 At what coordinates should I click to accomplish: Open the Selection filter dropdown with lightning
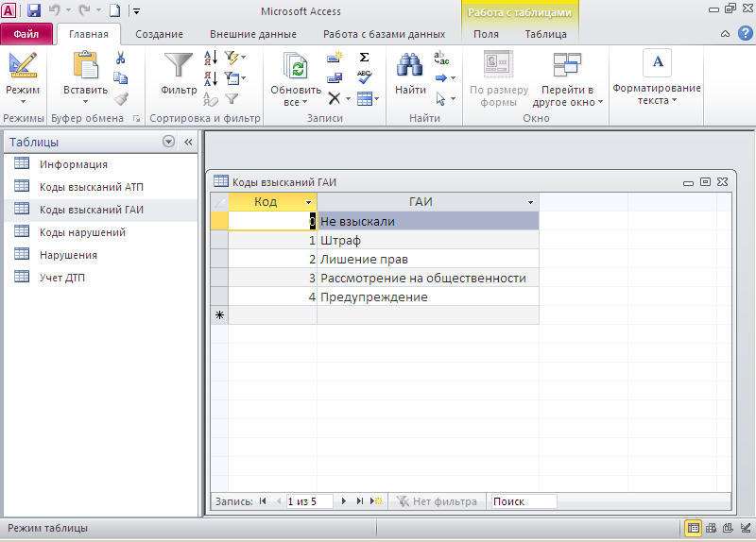pyautogui.click(x=235, y=58)
